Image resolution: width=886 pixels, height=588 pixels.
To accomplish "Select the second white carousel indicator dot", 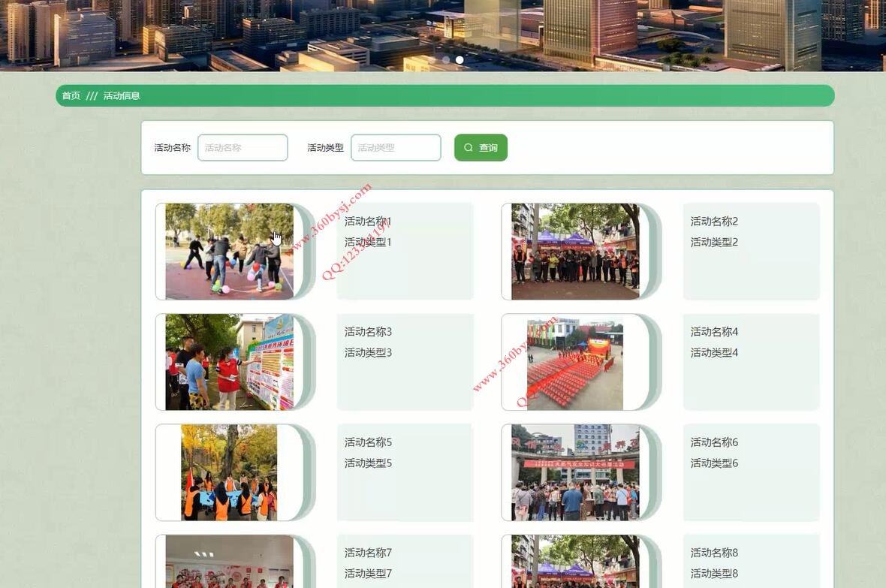I will point(460,59).
